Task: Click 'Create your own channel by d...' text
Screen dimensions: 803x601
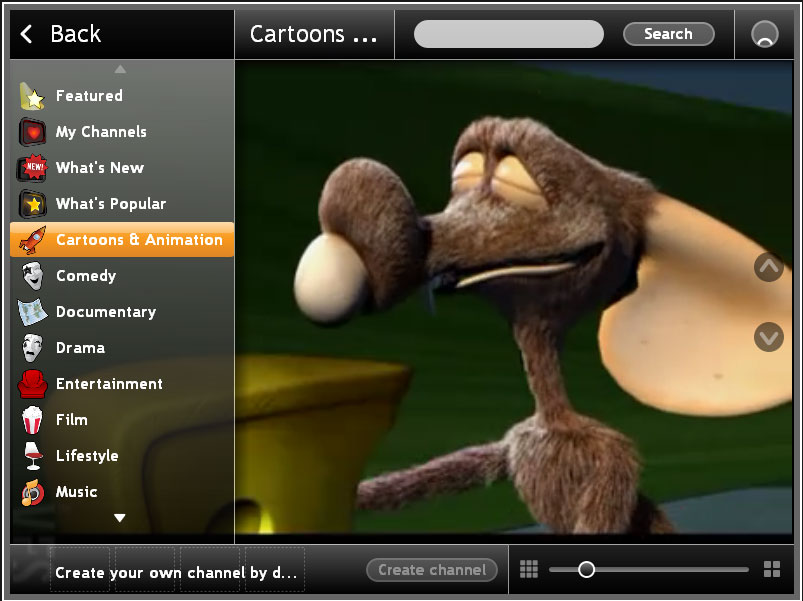Action: click(176, 572)
